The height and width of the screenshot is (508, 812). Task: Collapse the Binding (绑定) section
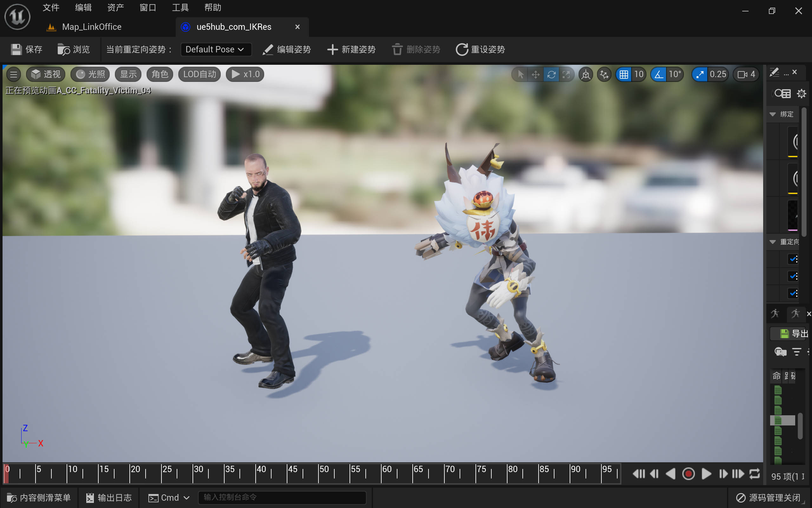[x=773, y=114]
